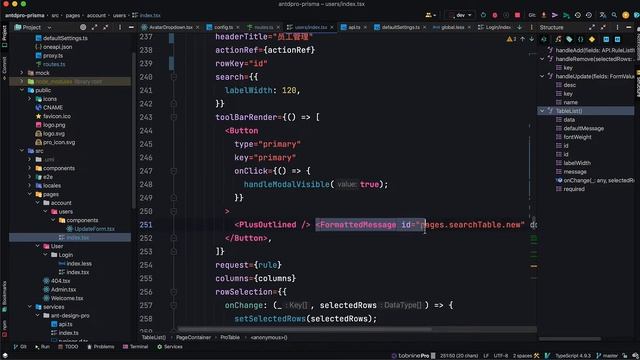Toggle the first blue autoscroll icon in Structure panel
640x360 pixels.
click(x=606, y=39)
